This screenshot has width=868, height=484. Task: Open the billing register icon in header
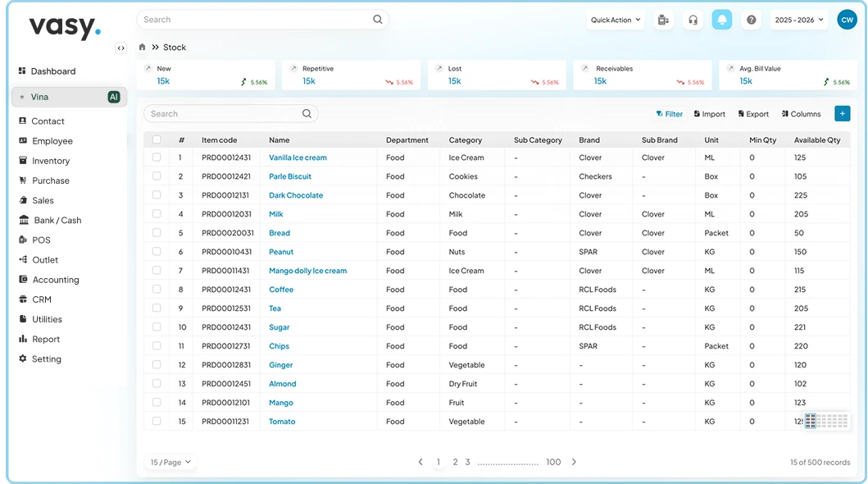pyautogui.click(x=663, y=20)
